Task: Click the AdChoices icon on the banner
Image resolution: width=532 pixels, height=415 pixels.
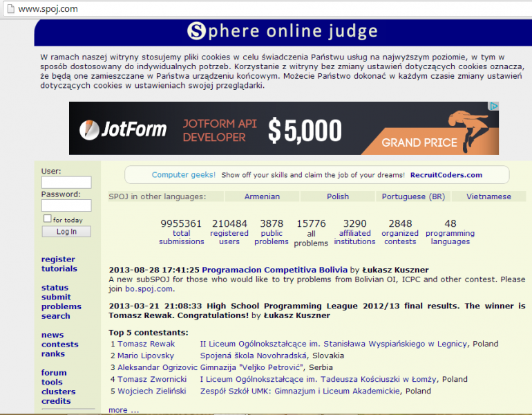Action: click(x=493, y=107)
